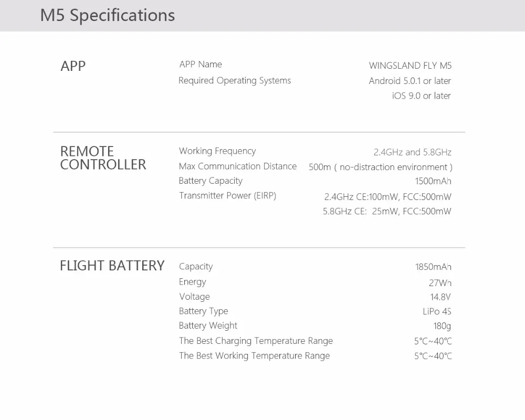Click The Best Charging Temperature Range label
The width and height of the screenshot is (525, 420).
point(256,341)
